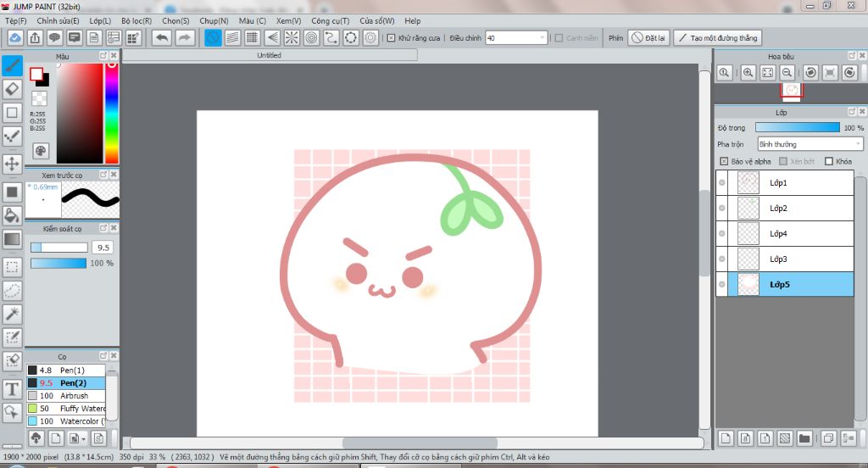Select the Move tool

click(x=12, y=164)
